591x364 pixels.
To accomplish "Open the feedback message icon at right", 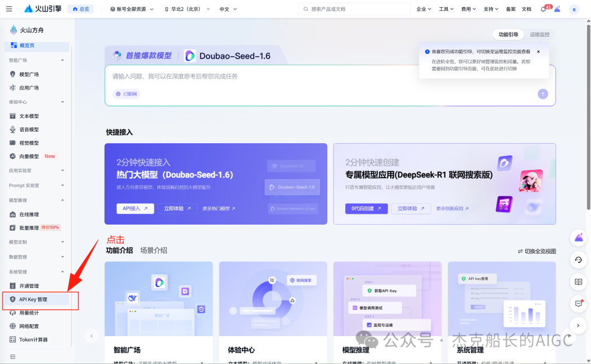I will tap(578, 303).
